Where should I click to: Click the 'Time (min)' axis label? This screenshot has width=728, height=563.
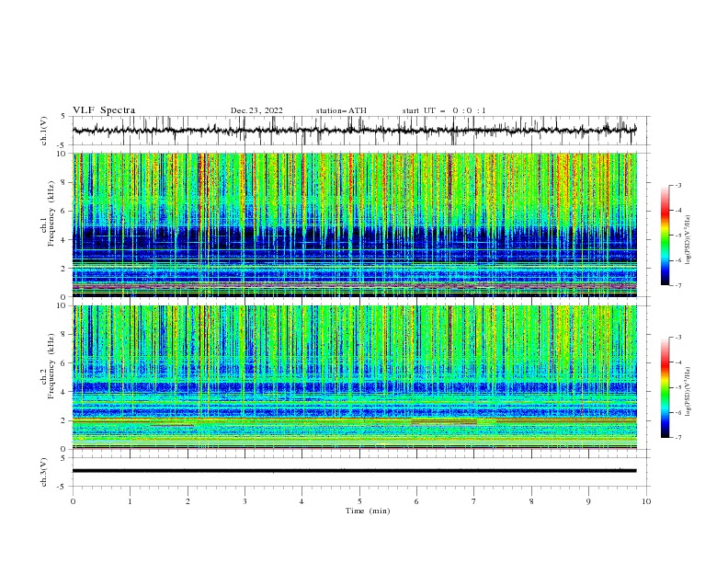click(368, 511)
